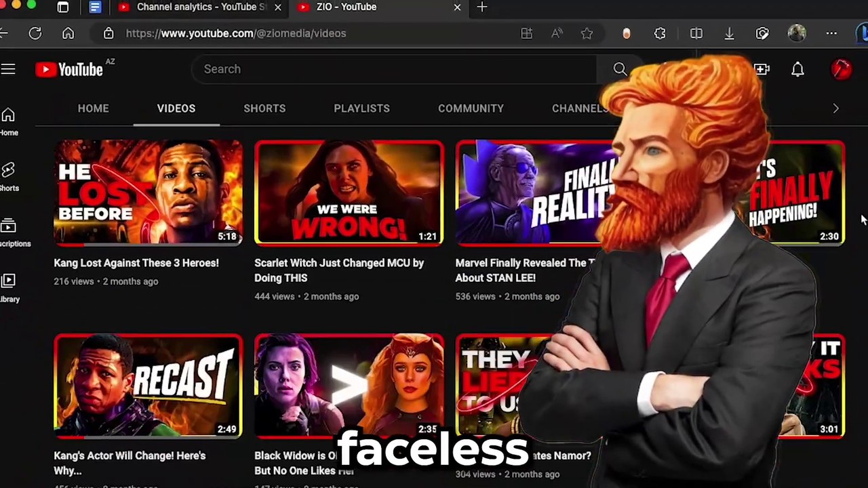Open the Marvel Finally Revealed Stan Lee title
Viewport: 868px width, 488px height.
(524, 270)
